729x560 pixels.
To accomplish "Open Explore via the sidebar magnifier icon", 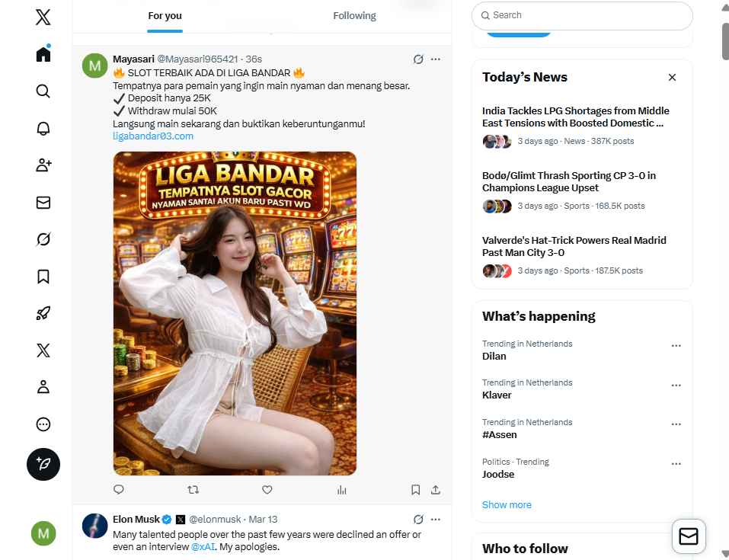I will 43,91.
